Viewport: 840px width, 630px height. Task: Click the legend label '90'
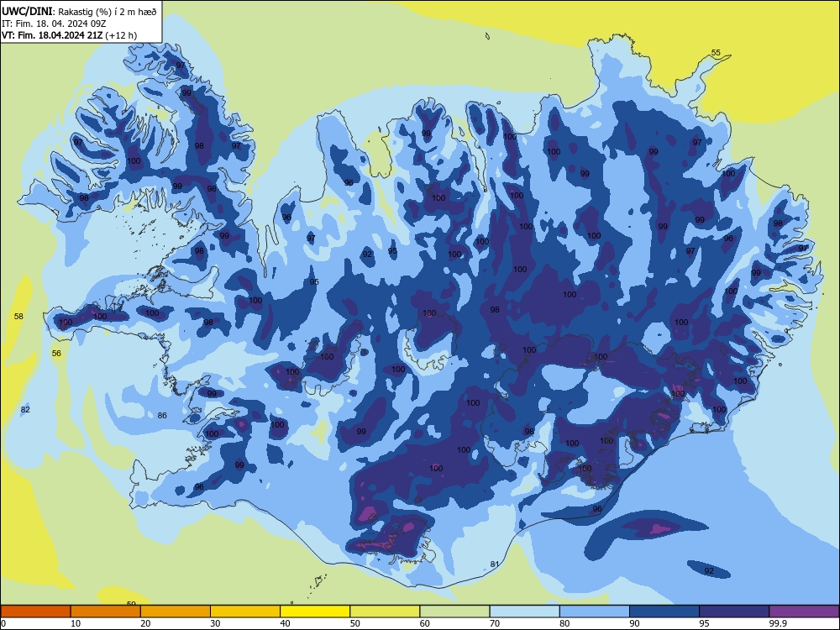(634, 623)
